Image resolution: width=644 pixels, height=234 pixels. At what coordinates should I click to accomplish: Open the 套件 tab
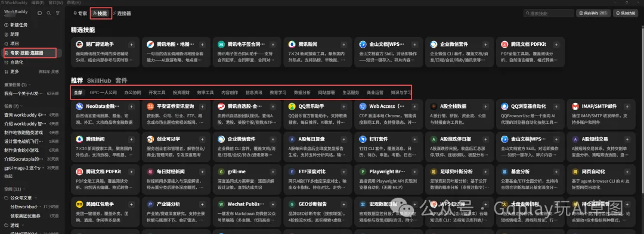click(122, 80)
